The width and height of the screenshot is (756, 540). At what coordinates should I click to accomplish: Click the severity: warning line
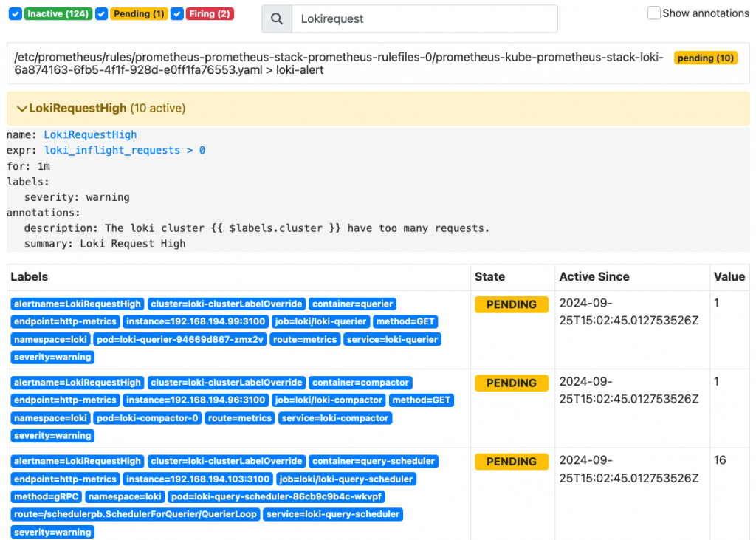[77, 197]
